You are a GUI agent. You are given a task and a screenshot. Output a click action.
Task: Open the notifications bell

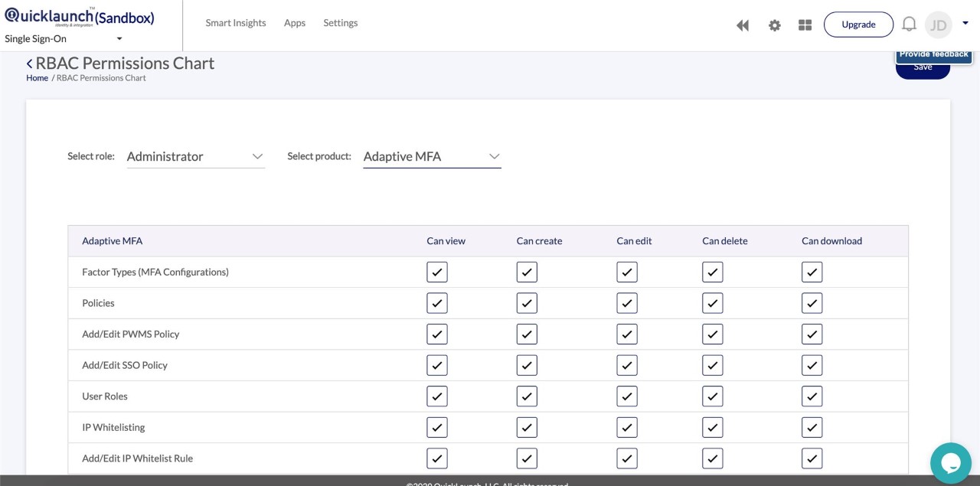(x=909, y=24)
